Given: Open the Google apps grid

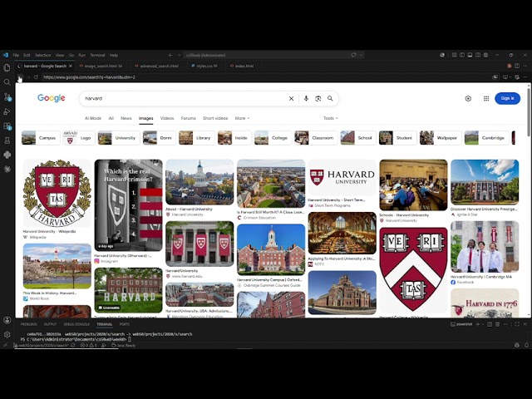Looking at the screenshot, I should coord(486,98).
